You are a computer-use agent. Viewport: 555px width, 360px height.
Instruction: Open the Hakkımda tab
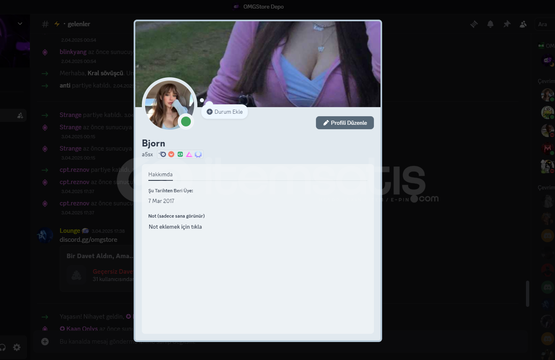[160, 175]
